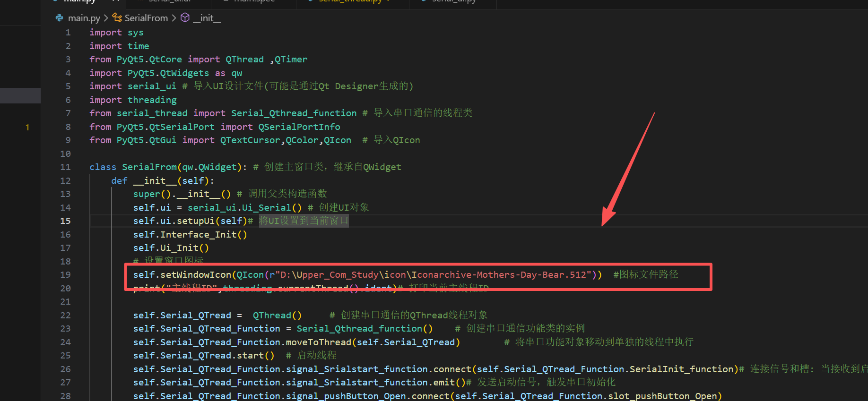Click the Python file icon in the breadcrumb
Screen dimensions: 868x401
(60, 18)
